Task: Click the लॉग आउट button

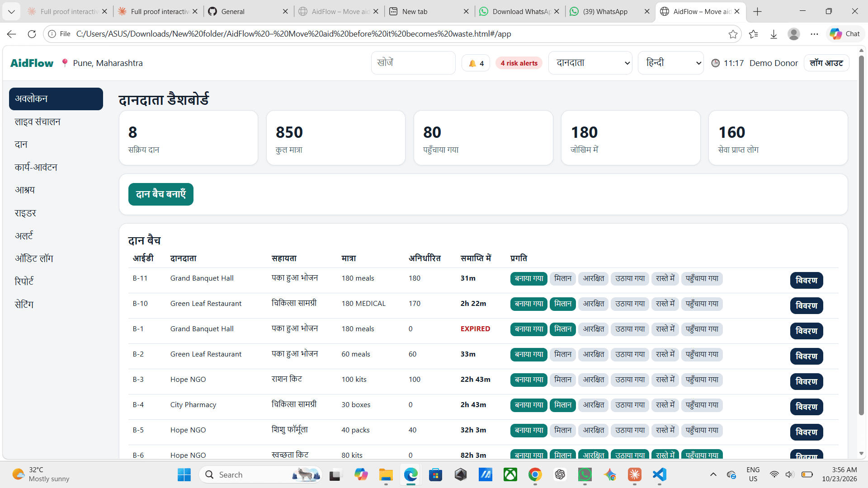Action: click(x=826, y=63)
